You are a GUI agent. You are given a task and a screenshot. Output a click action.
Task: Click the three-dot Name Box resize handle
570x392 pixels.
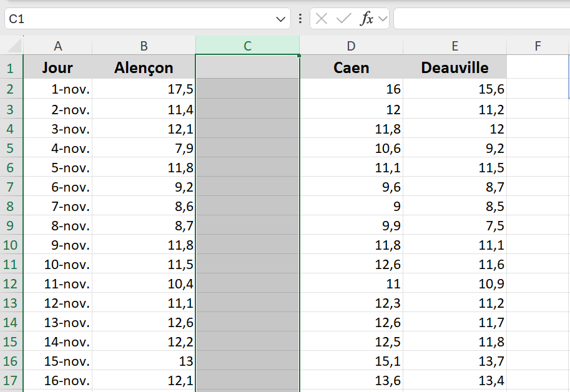click(300, 19)
